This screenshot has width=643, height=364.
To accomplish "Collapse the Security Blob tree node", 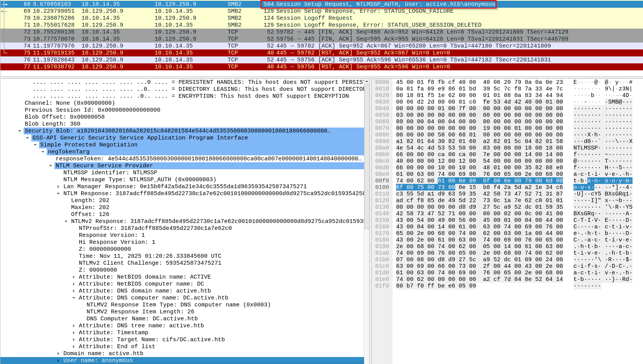I will tap(20, 131).
